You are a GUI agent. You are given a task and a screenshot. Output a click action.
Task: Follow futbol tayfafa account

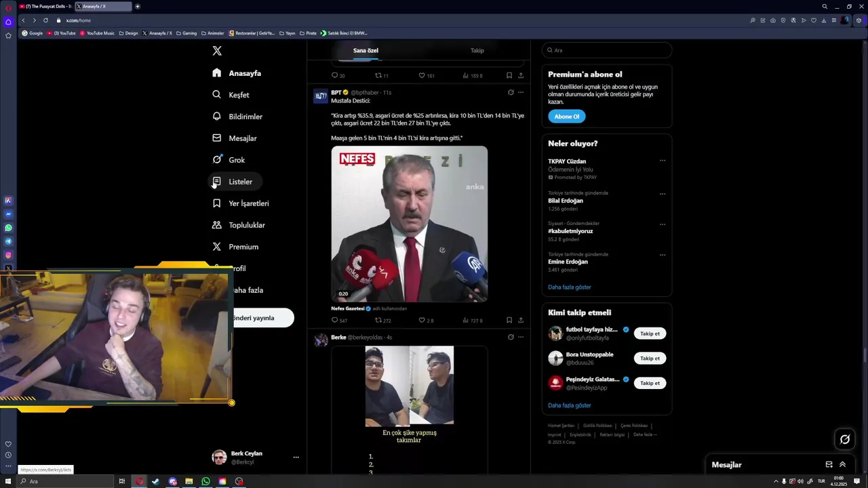coord(650,333)
